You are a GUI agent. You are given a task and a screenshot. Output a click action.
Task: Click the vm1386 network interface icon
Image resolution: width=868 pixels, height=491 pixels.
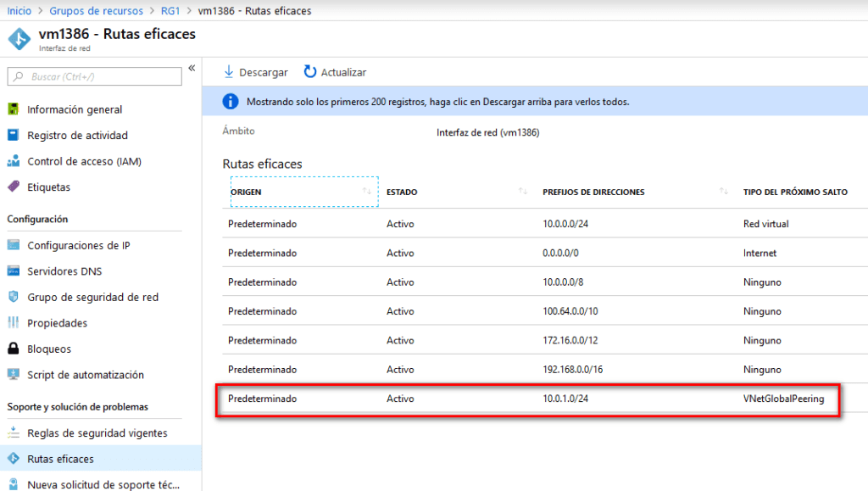click(19, 39)
